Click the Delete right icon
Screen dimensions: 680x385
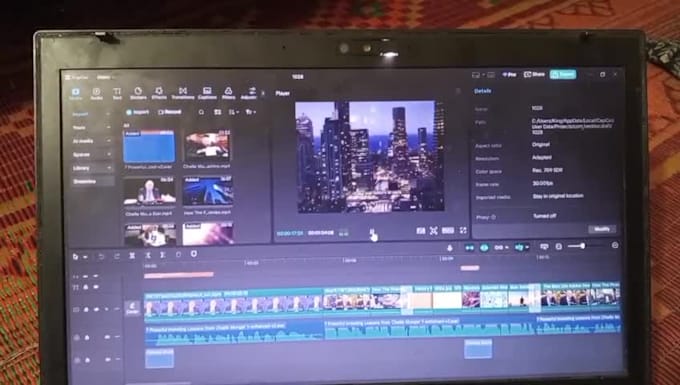pyautogui.click(x=163, y=255)
